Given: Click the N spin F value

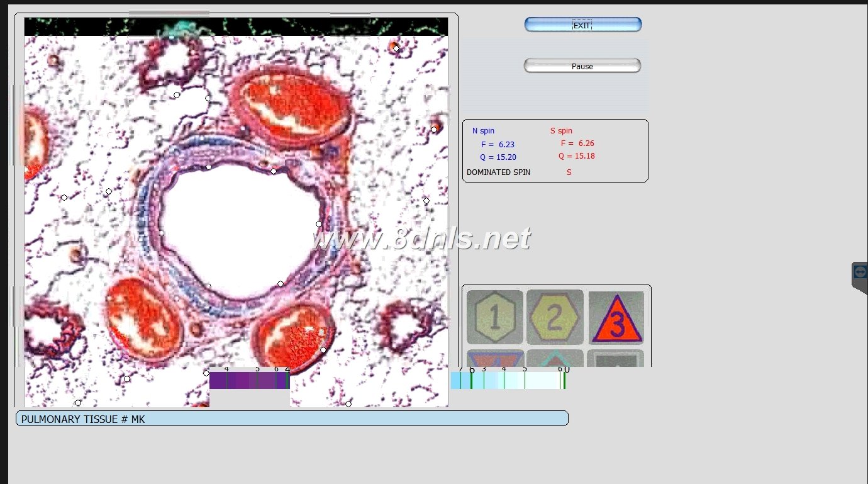Looking at the screenshot, I should pyautogui.click(x=498, y=144).
